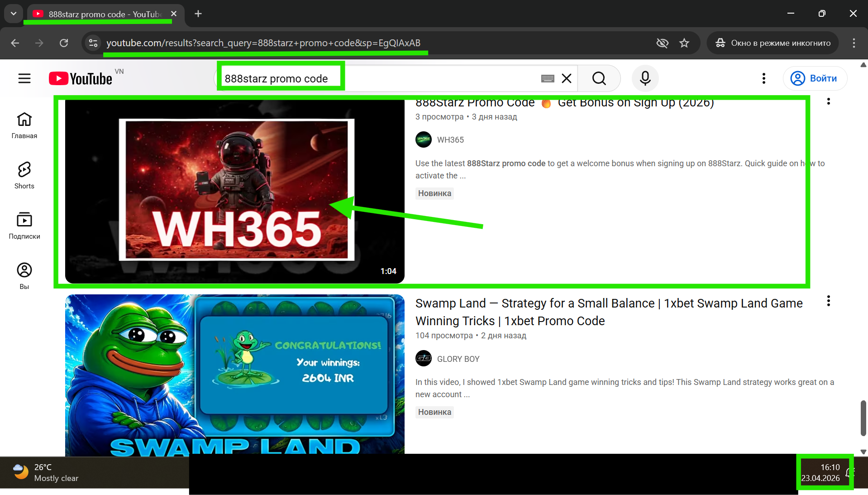Open more actions for Swamp Land video

829,301
